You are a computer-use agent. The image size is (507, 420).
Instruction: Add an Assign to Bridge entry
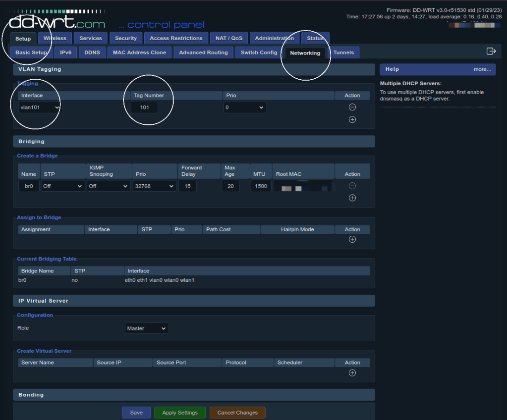click(x=352, y=239)
